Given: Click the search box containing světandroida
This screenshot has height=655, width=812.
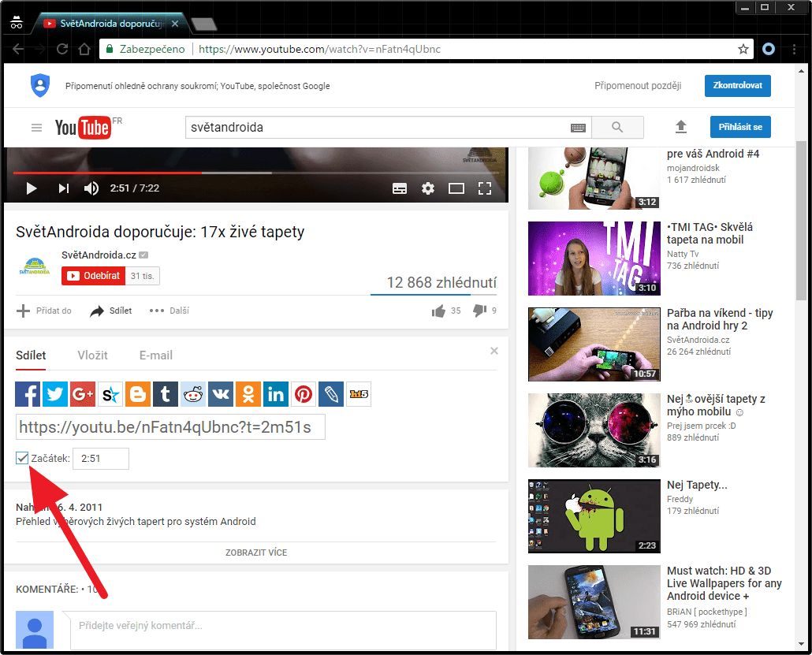Looking at the screenshot, I should pos(378,128).
